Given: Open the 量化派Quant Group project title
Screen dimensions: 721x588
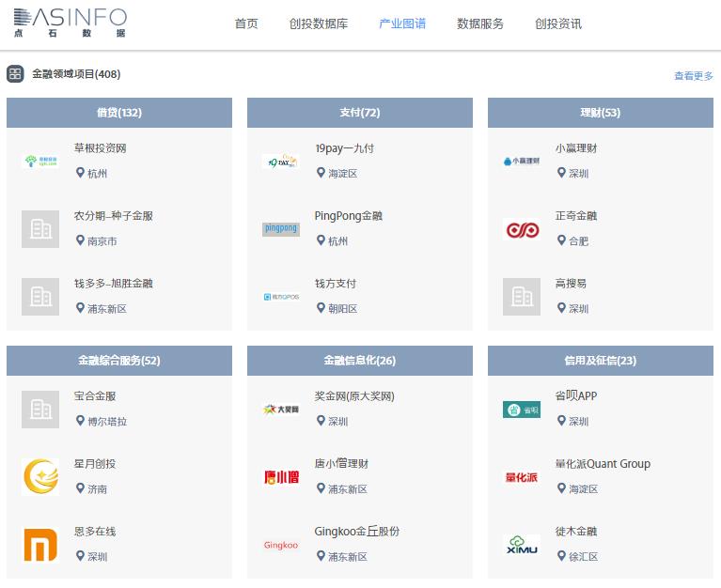Looking at the screenshot, I should [x=603, y=464].
